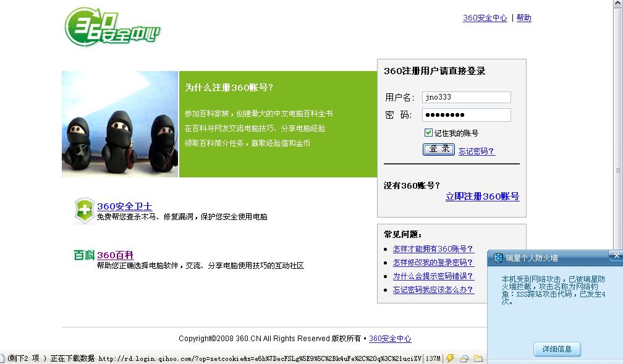Open 立即注册360账号 link
623x364 pixels.
pyautogui.click(x=482, y=197)
